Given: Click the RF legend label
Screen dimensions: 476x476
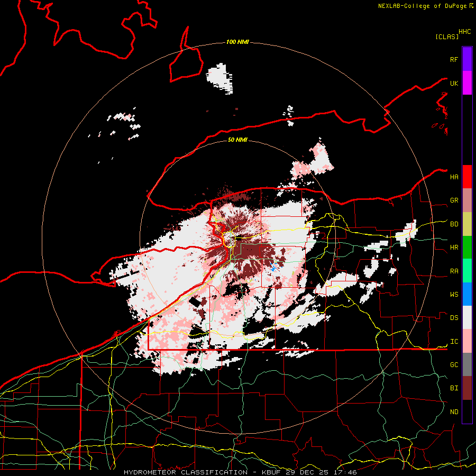Looking at the screenshot, I should click(x=454, y=59).
